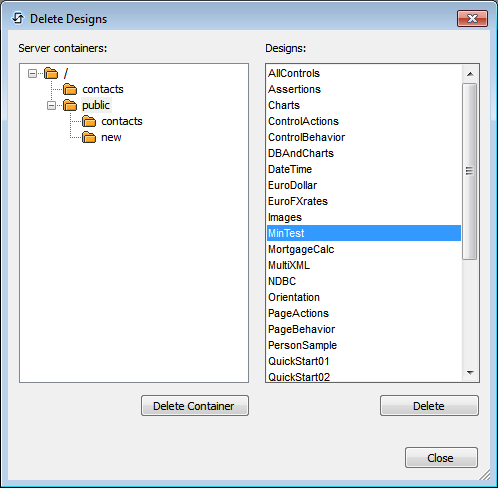Click the Delete button for designs
Screen dimensions: 498x488
pos(429,406)
